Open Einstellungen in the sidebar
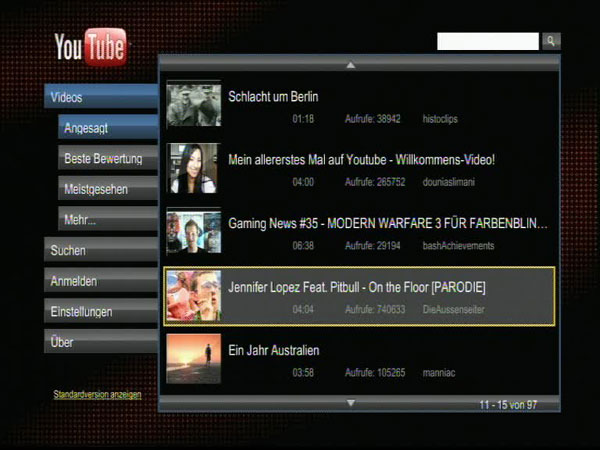Screen dimensions: 600x450 point(101,311)
